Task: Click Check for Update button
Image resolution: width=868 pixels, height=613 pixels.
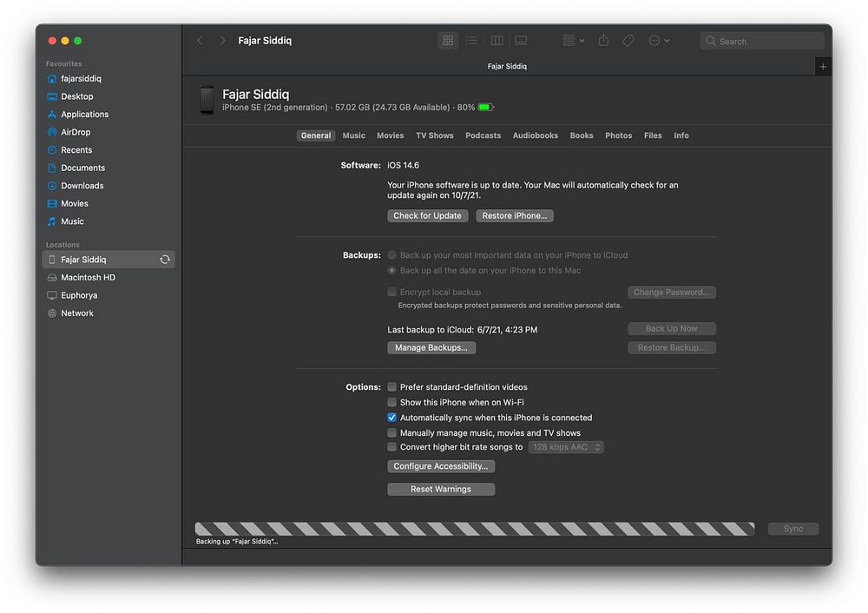Action: point(427,216)
